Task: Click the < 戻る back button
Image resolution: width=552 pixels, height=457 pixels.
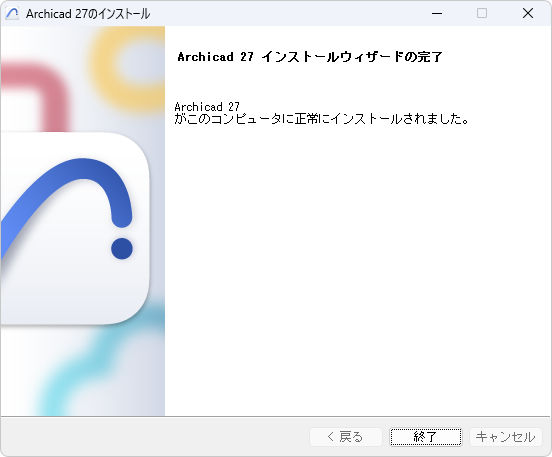Action: pos(346,437)
